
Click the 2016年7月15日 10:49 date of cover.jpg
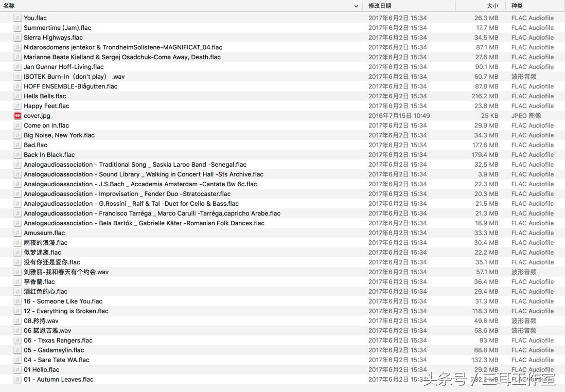[x=399, y=116]
